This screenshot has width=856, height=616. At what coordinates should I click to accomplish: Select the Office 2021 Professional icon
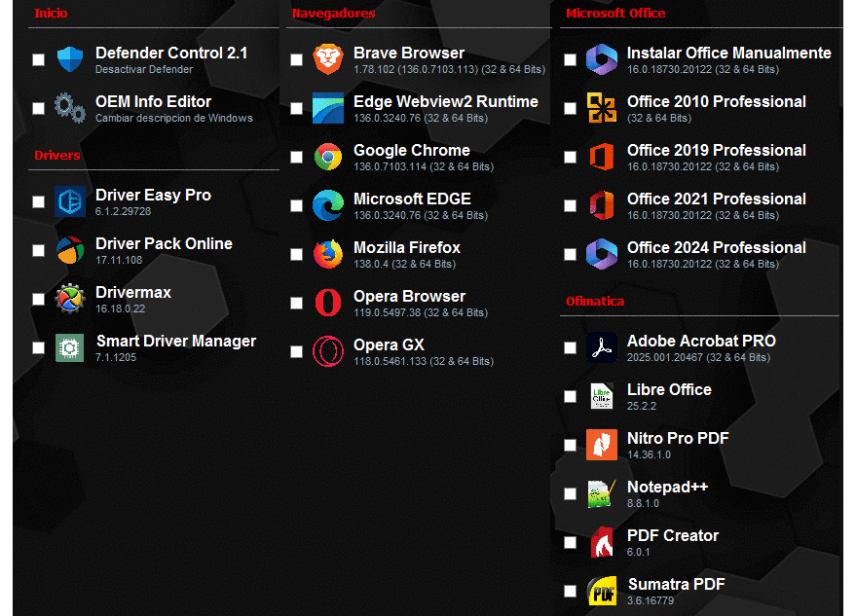tap(602, 205)
